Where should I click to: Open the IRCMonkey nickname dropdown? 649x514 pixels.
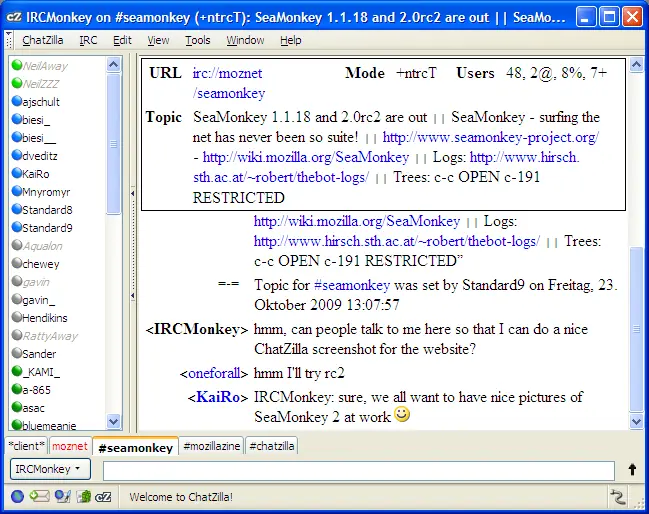click(x=50, y=469)
